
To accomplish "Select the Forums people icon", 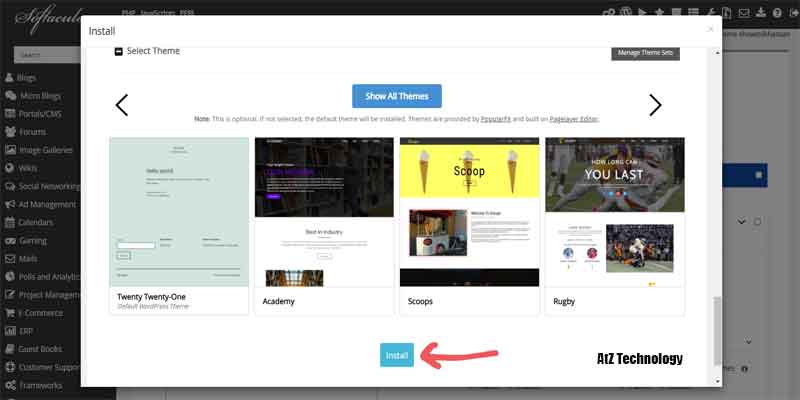I will (10, 132).
